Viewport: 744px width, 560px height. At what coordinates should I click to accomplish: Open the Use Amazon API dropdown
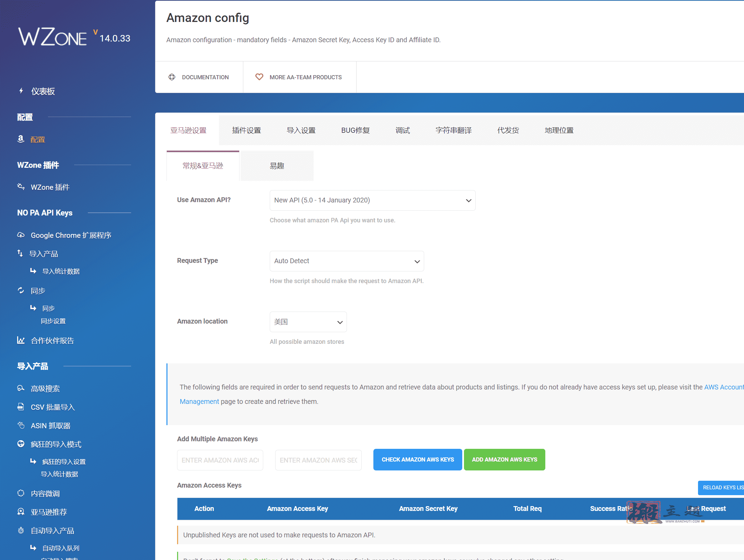tap(372, 200)
